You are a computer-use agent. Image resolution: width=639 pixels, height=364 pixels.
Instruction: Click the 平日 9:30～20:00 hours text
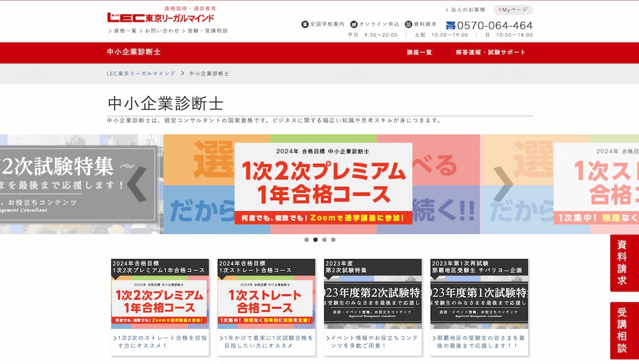pyautogui.click(x=373, y=35)
